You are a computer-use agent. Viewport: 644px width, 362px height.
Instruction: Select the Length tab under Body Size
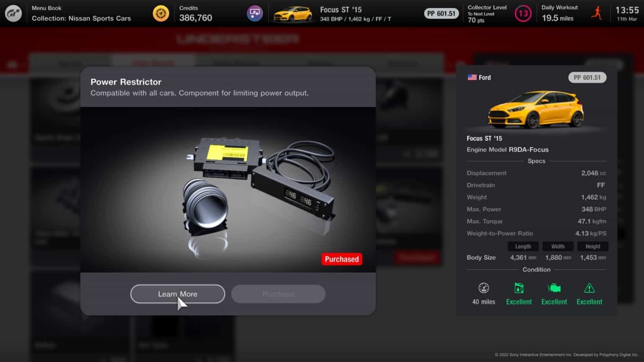point(523,246)
